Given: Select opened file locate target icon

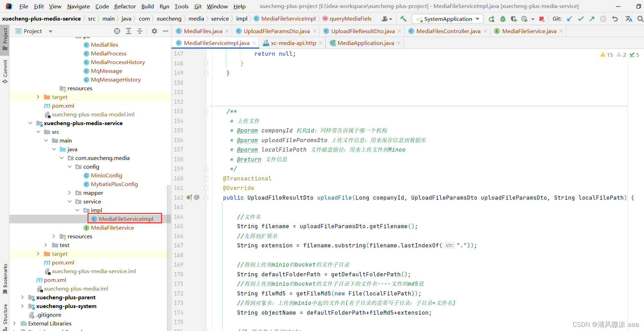Looking at the screenshot, I should [117, 31].
